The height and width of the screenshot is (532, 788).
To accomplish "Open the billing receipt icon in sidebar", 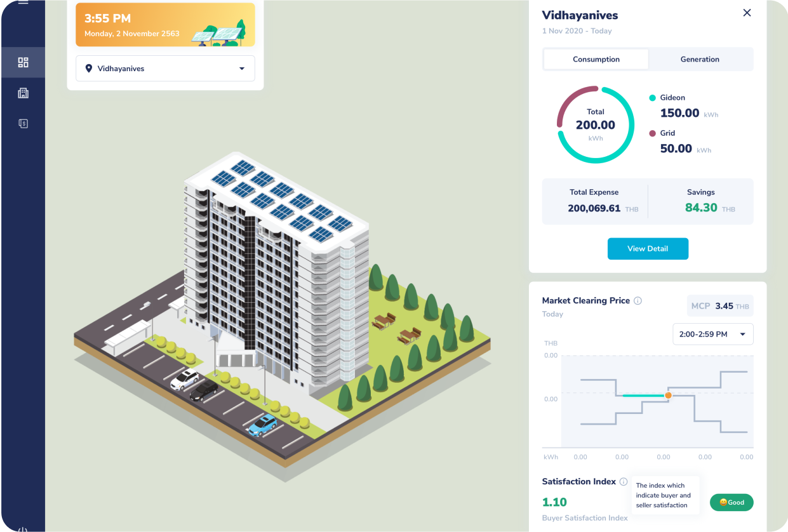I will coord(23,124).
